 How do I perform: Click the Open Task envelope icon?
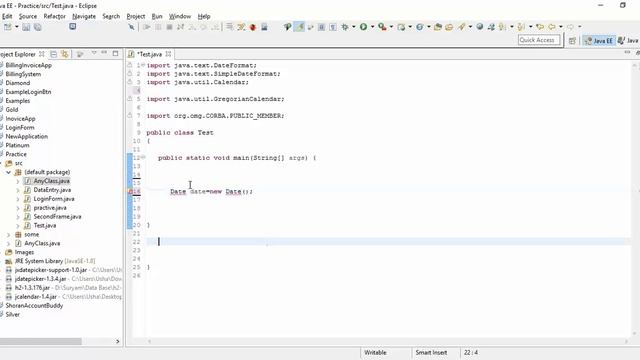[449, 27]
